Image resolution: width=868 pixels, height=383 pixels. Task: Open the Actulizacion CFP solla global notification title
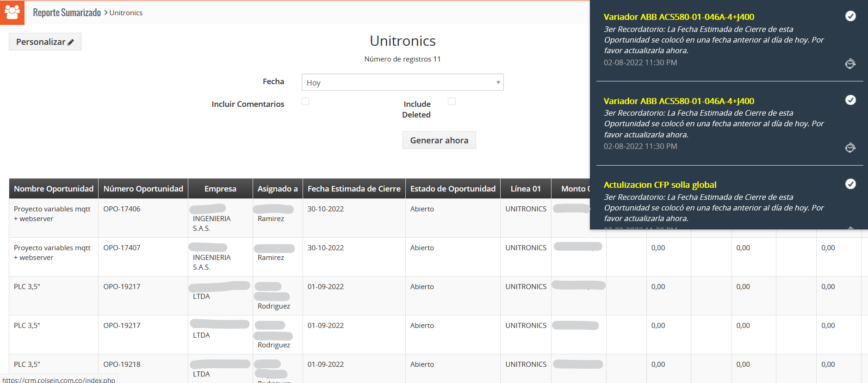coord(660,185)
